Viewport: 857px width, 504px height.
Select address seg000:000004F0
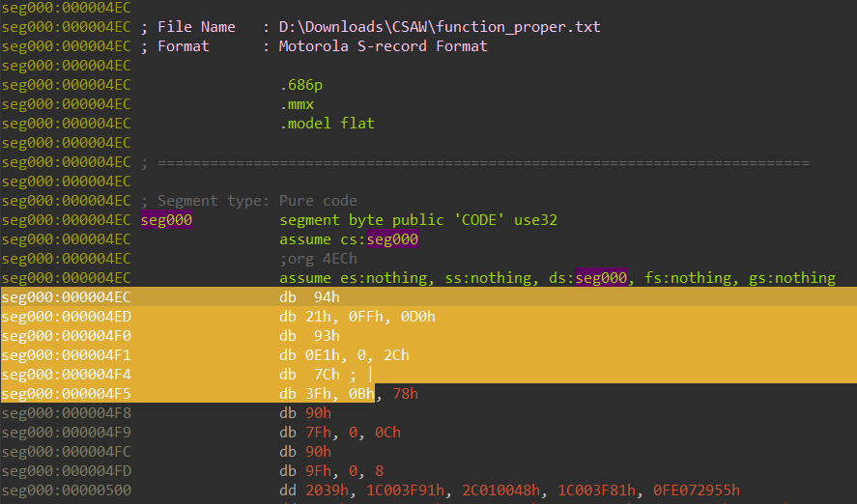[66, 336]
